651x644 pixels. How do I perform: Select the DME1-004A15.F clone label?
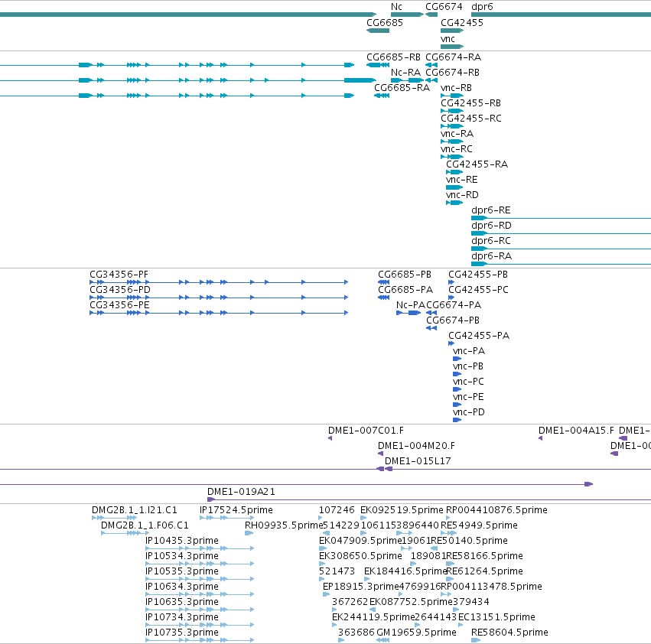[x=576, y=431]
